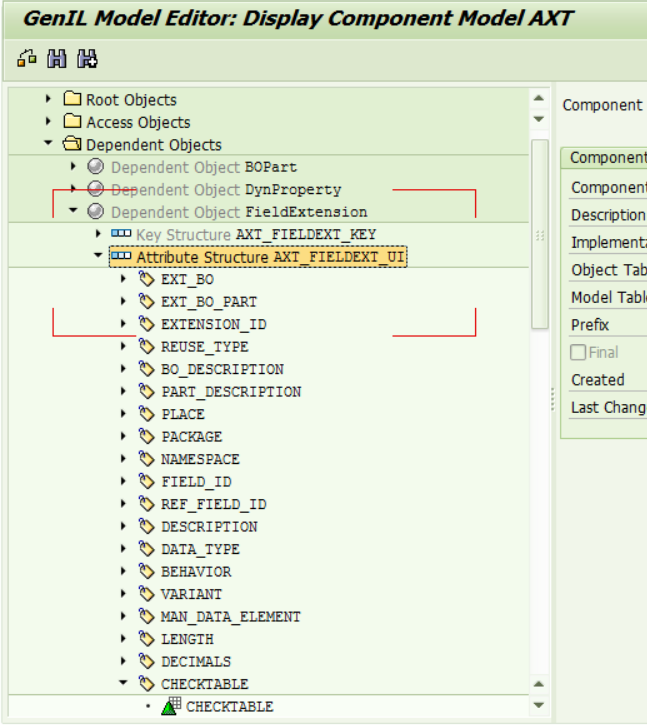
Task: Click the Root Objects folder icon
Action: click(x=72, y=100)
